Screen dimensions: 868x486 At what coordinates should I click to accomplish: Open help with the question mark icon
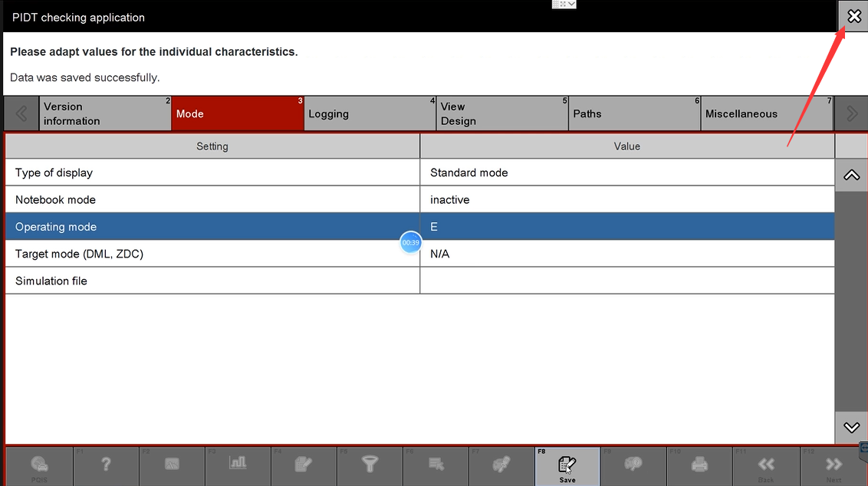(106, 465)
